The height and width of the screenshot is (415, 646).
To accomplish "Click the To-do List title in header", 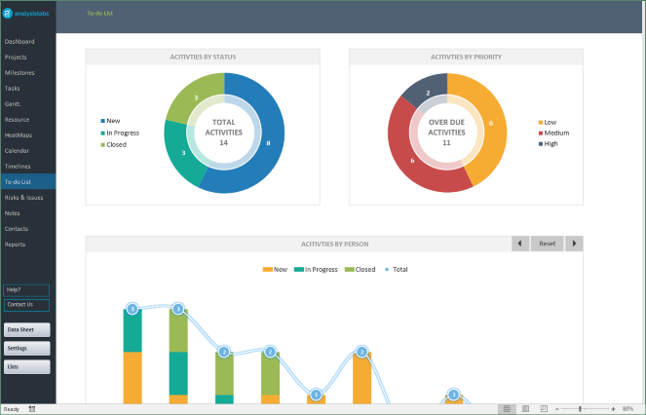I will (100, 13).
